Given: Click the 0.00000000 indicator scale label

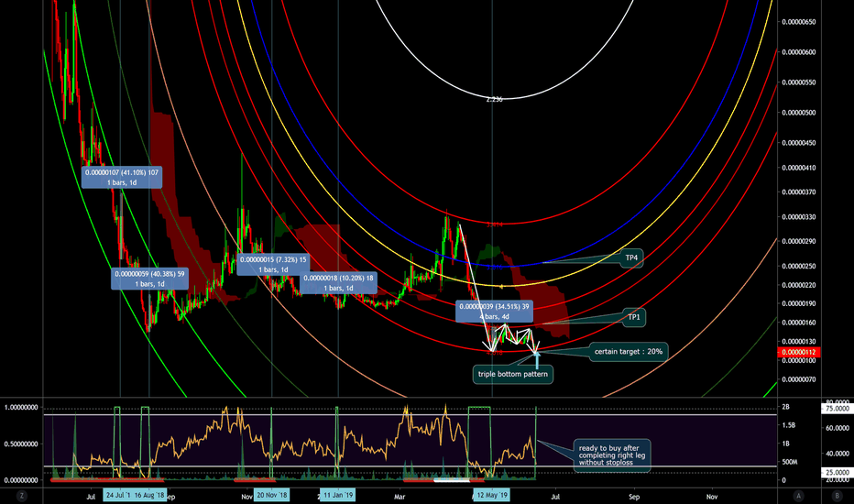Looking at the screenshot, I should click(21, 480).
